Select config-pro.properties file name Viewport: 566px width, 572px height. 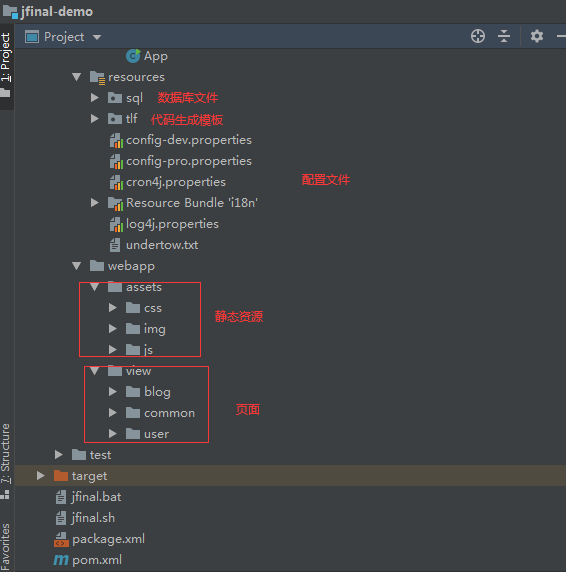(189, 161)
